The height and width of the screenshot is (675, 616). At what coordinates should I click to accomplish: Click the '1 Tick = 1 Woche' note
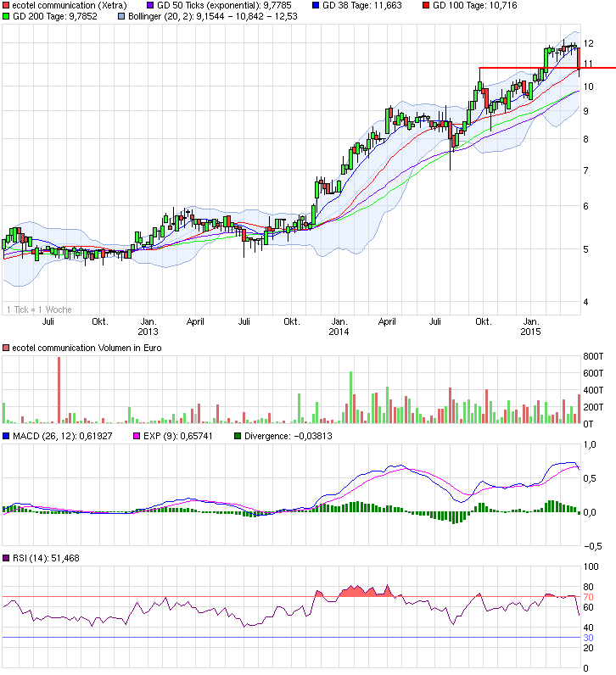[39, 310]
